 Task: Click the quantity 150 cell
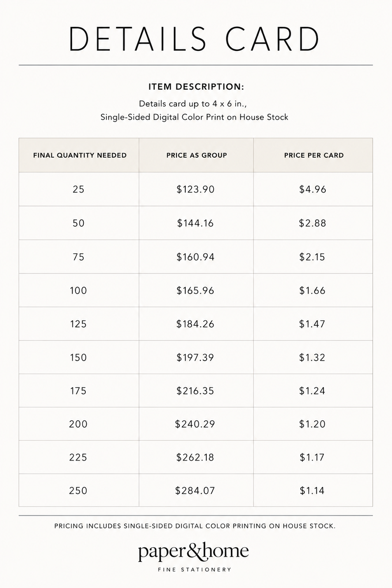tap(78, 357)
